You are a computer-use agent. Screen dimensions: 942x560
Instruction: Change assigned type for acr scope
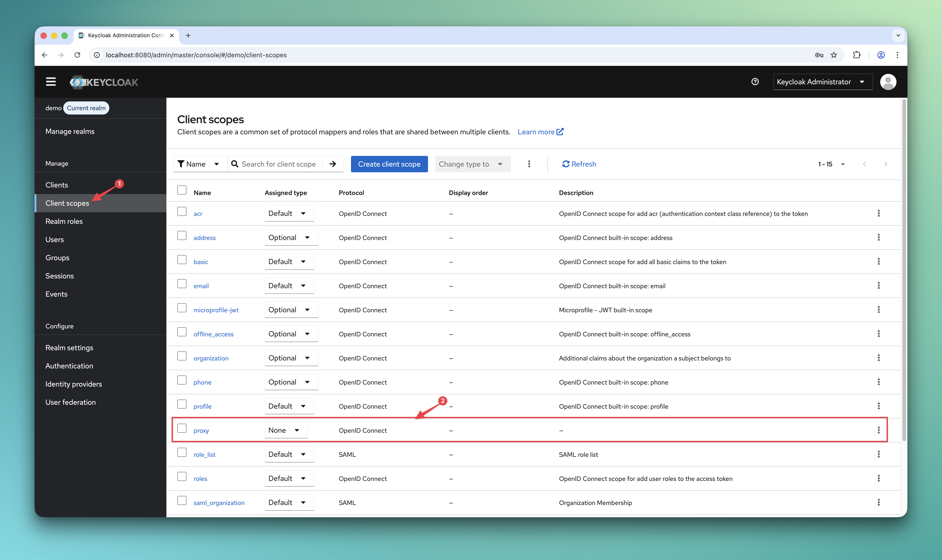coord(289,214)
